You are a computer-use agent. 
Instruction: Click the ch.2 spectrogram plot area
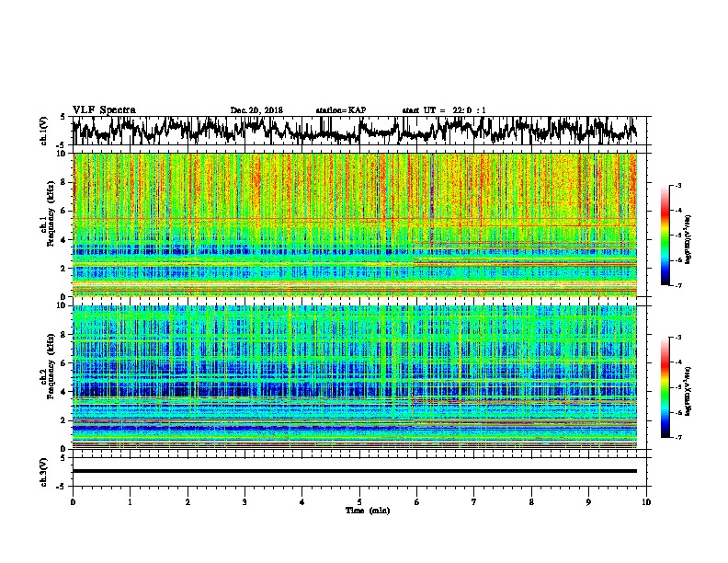tap(355, 377)
